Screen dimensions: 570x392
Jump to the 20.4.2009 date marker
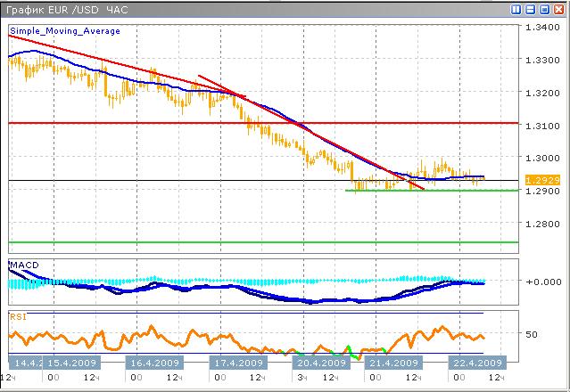[320, 363]
